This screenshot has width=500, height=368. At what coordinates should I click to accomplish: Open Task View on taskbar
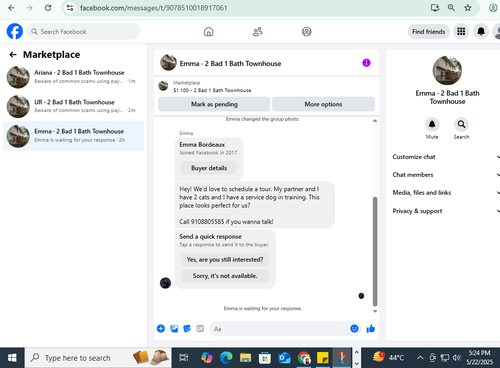tap(183, 358)
